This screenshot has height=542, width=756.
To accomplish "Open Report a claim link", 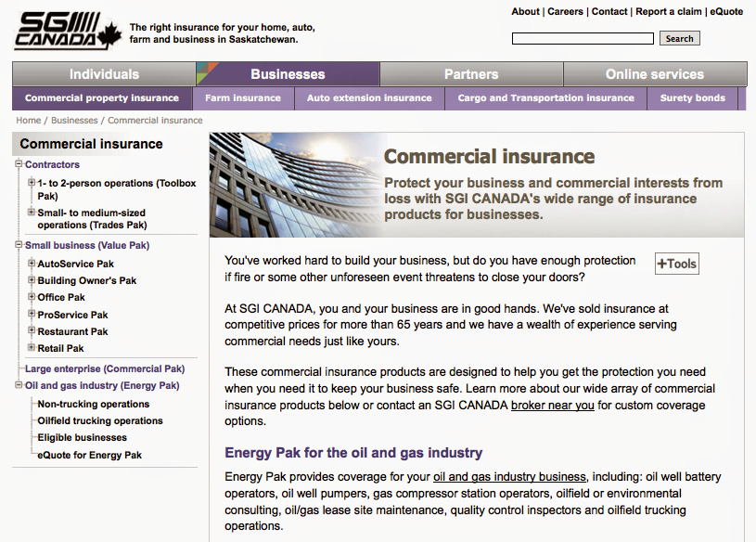I will (668, 11).
